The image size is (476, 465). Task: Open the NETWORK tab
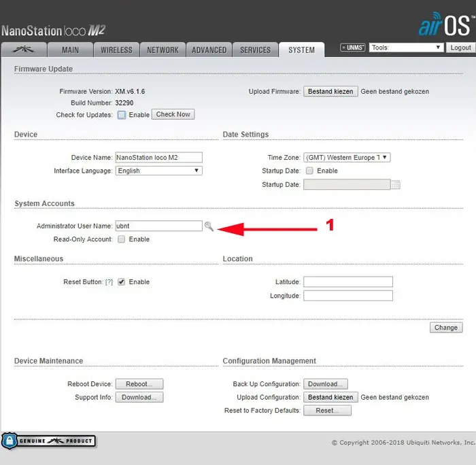point(163,50)
